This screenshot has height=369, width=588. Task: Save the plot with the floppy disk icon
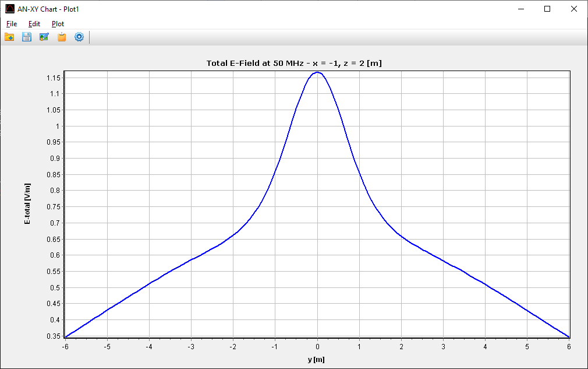[27, 37]
